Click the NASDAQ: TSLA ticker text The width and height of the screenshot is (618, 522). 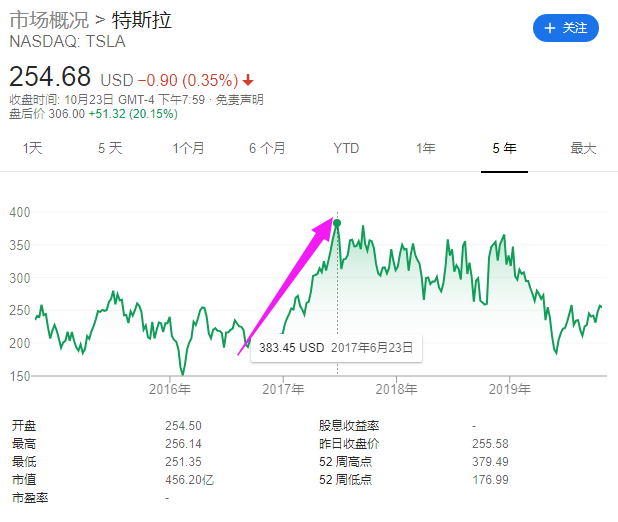[67, 41]
